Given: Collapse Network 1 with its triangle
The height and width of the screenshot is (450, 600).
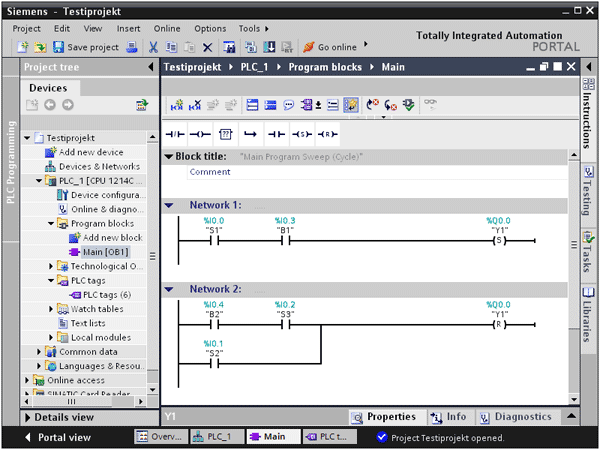Looking at the screenshot, I should pyautogui.click(x=169, y=205).
